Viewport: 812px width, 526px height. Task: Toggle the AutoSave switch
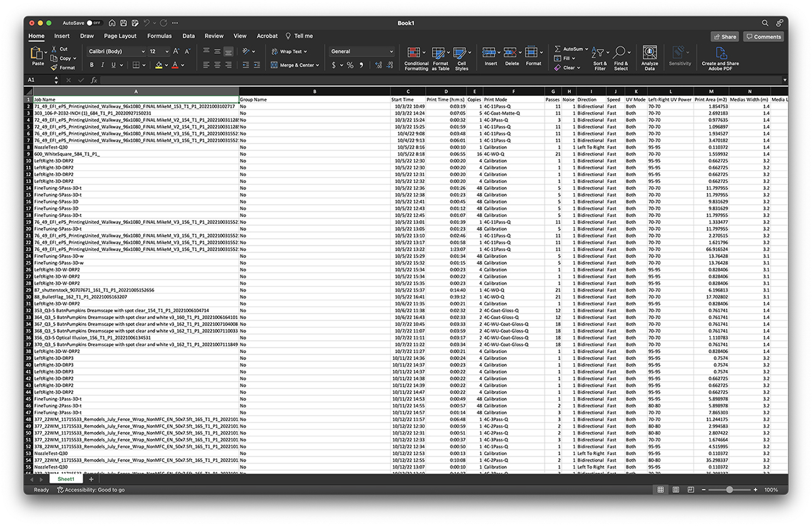tap(95, 23)
